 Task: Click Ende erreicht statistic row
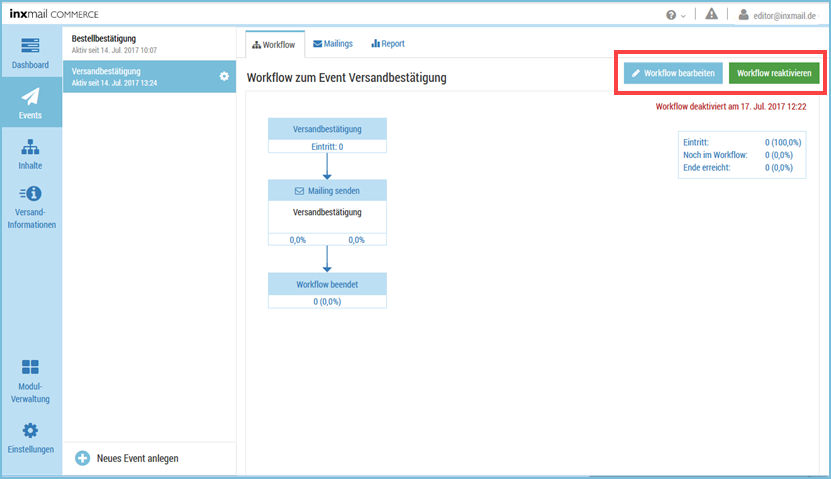[x=742, y=167]
